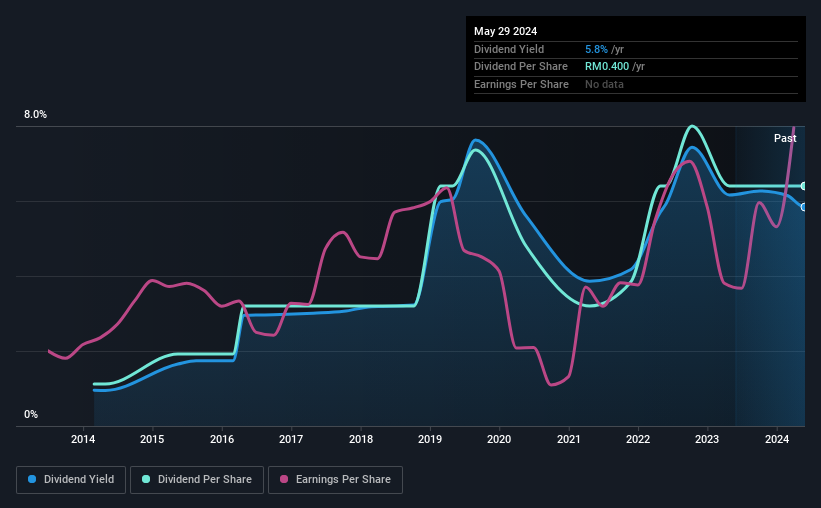
Task: Click the Past label in the chart
Action: click(x=785, y=138)
